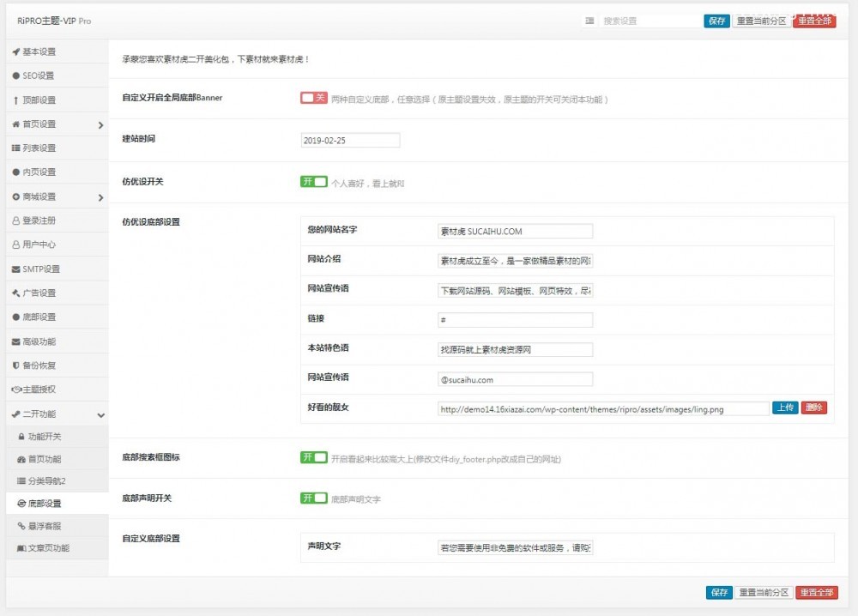Click the top 重置当前分区 button
The height and width of the screenshot is (616, 858).
tap(762, 21)
